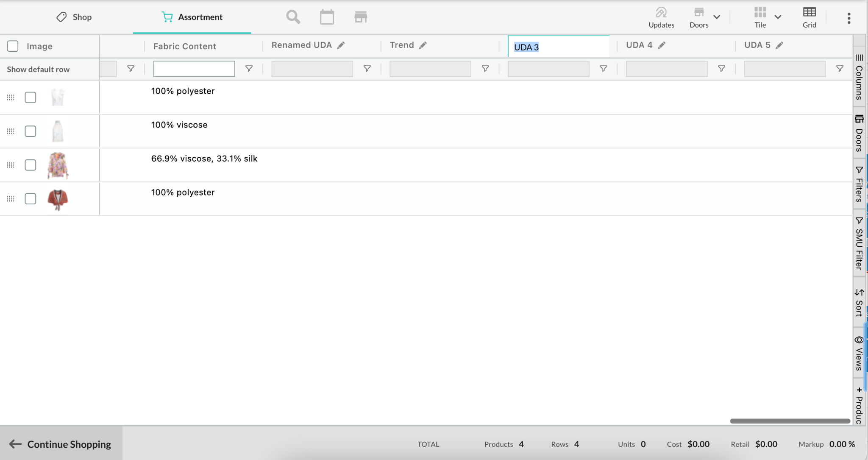
Task: Expand the Doors dropdown chevron
Action: pos(717,17)
